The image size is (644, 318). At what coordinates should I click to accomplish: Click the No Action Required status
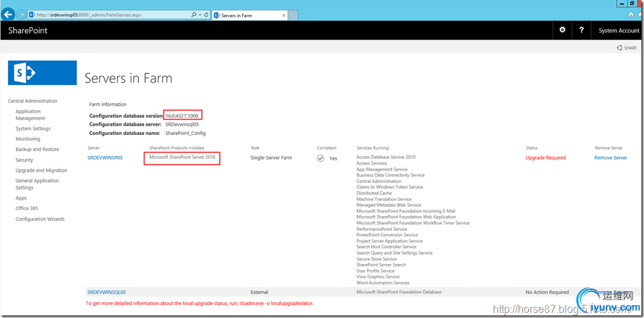pos(547,292)
